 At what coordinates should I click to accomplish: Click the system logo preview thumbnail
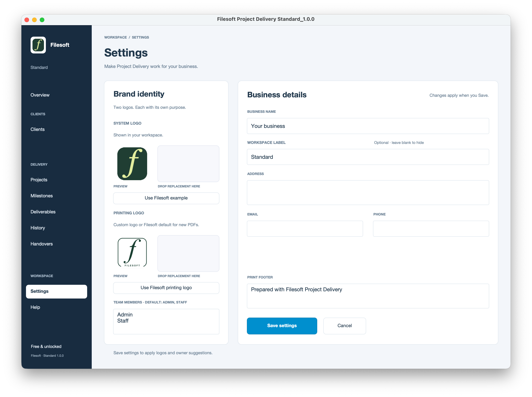[132, 164]
